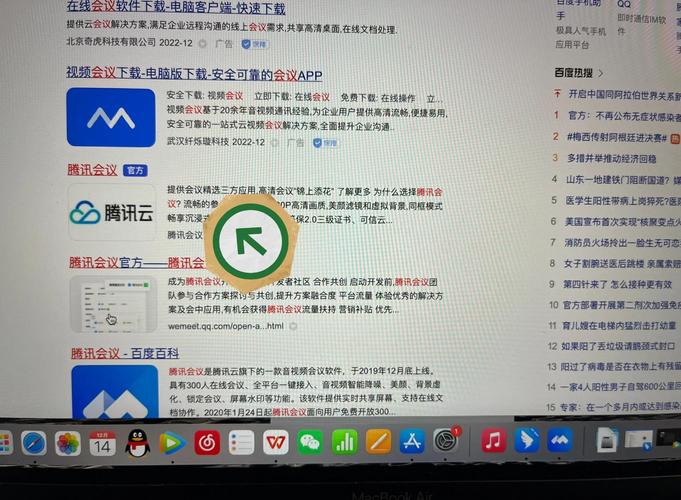681x500 pixels.
Task: Click the 立即下载: 在线会议 sublink
Action: coord(292,97)
